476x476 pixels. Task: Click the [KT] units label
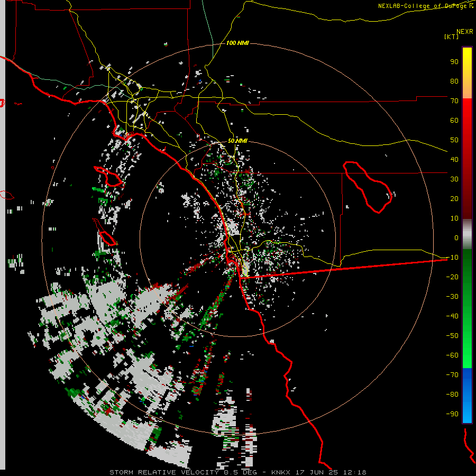[x=452, y=36]
